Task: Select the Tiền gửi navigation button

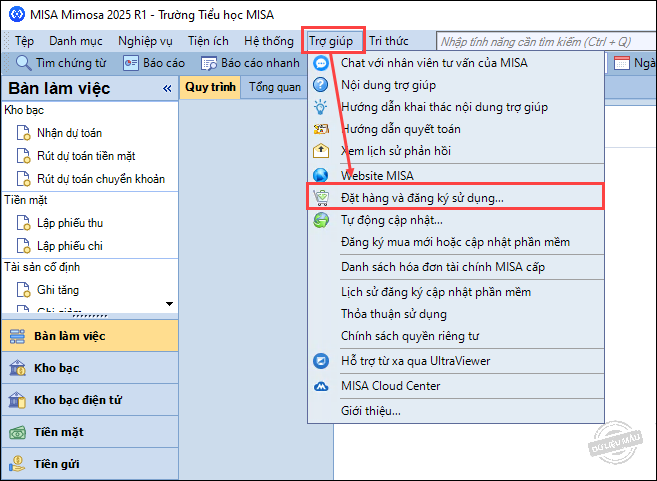Action: click(x=90, y=464)
